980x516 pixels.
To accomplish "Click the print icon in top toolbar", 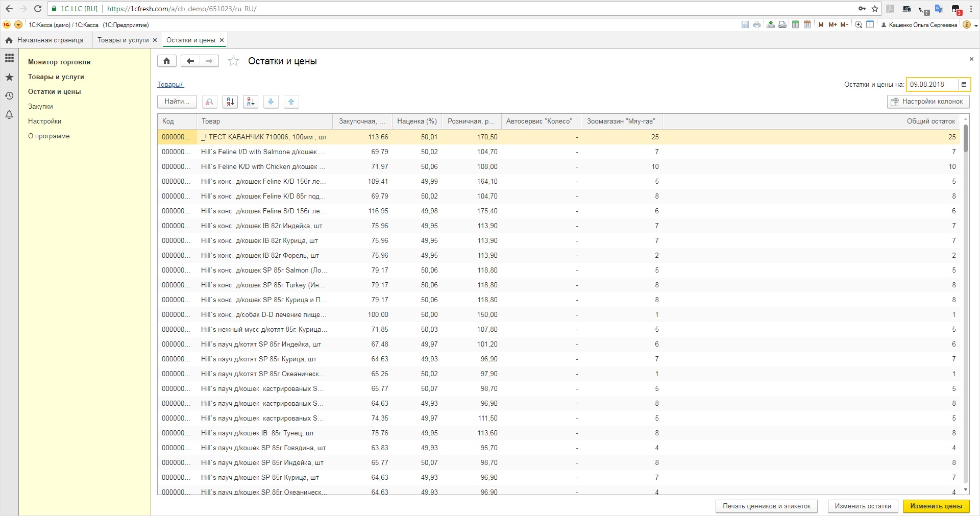I will click(756, 24).
